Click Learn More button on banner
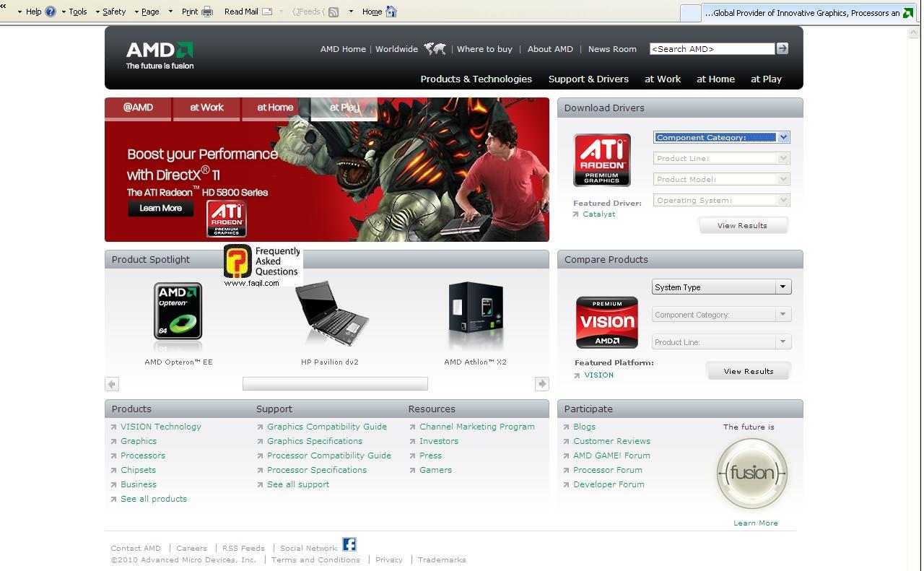Image resolution: width=924 pixels, height=571 pixels. pyautogui.click(x=160, y=208)
